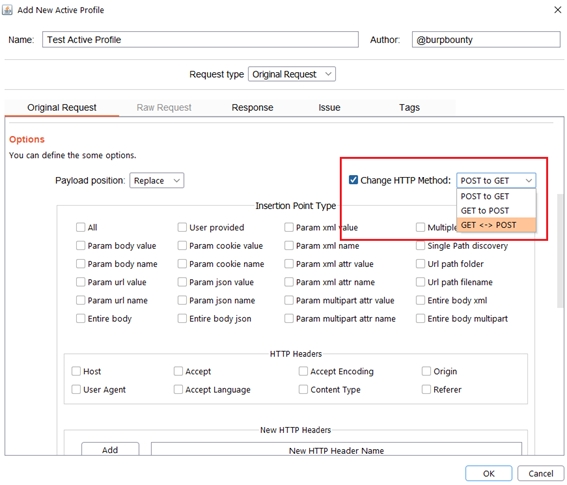The image size is (567, 485).
Task: Switch to the Response tab
Action: 252,107
